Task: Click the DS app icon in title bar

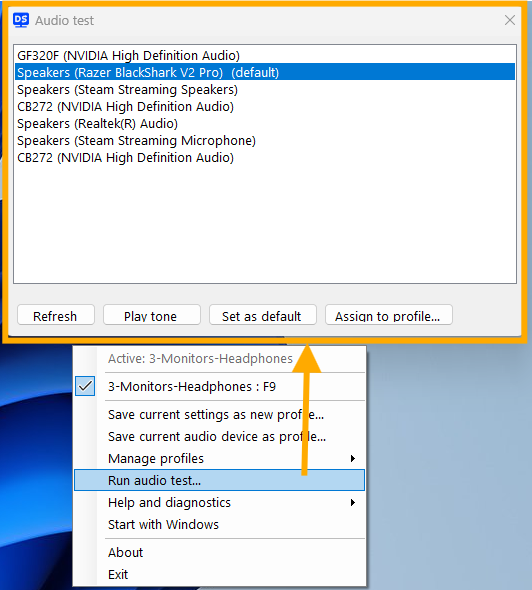Action: [x=21, y=20]
